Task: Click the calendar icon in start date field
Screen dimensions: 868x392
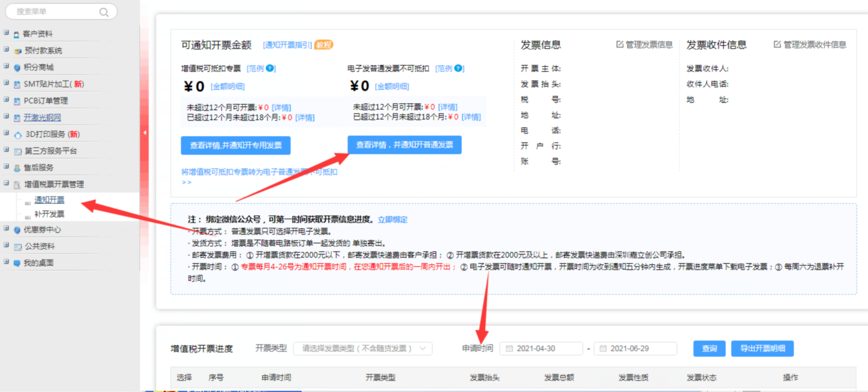Action: tap(510, 349)
